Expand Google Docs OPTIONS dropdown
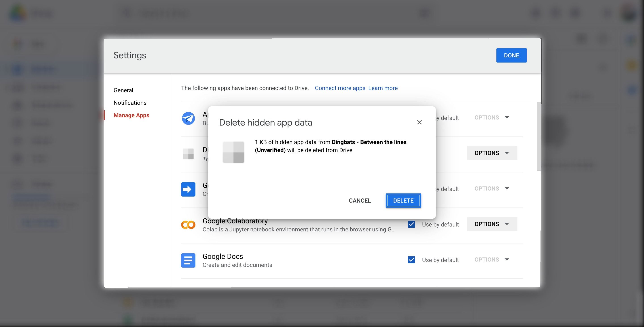The image size is (644, 327). pos(491,260)
